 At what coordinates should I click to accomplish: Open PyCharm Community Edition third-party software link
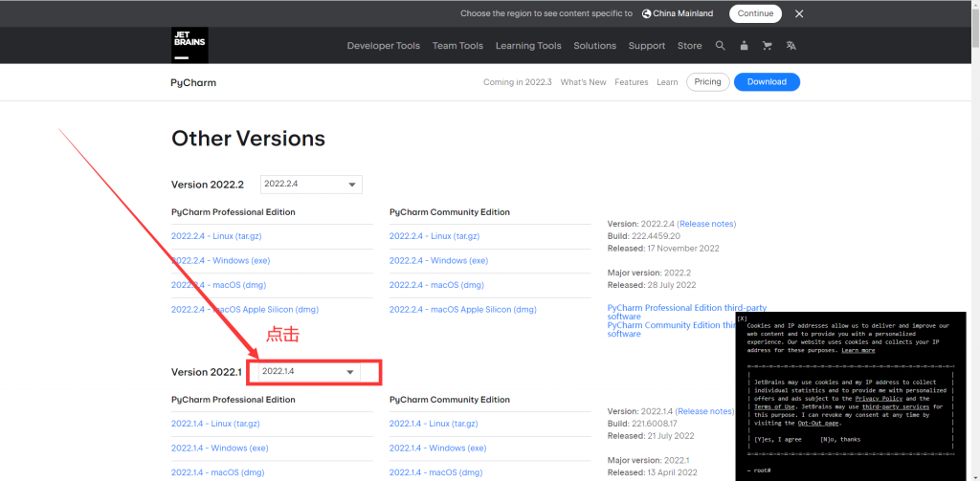click(x=673, y=329)
